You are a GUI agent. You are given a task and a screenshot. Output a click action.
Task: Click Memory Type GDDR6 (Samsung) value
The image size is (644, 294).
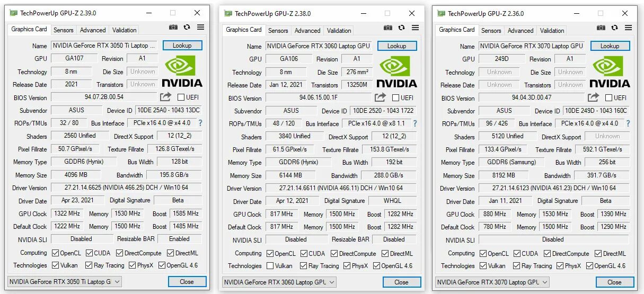(512, 162)
